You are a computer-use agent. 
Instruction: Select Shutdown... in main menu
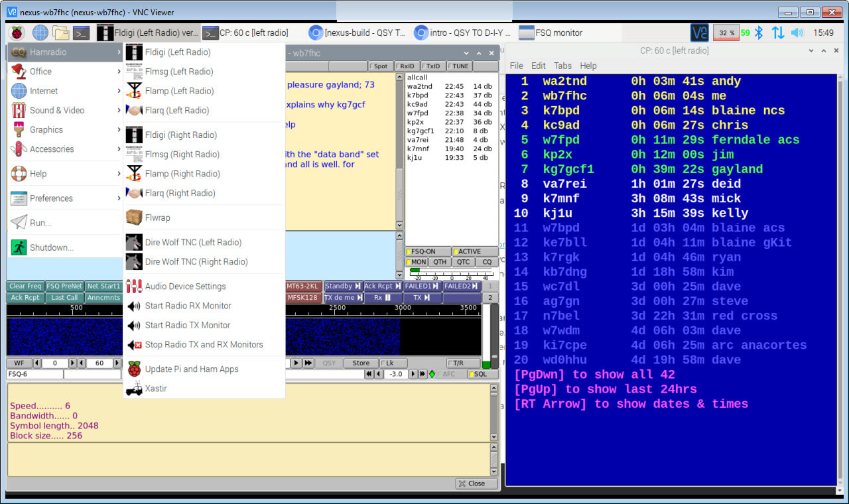[65, 247]
